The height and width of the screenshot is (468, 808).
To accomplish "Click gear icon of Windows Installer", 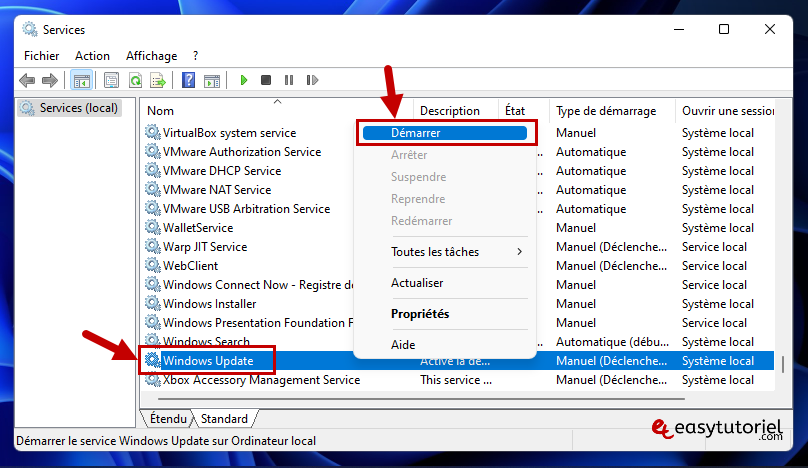I will [x=153, y=304].
